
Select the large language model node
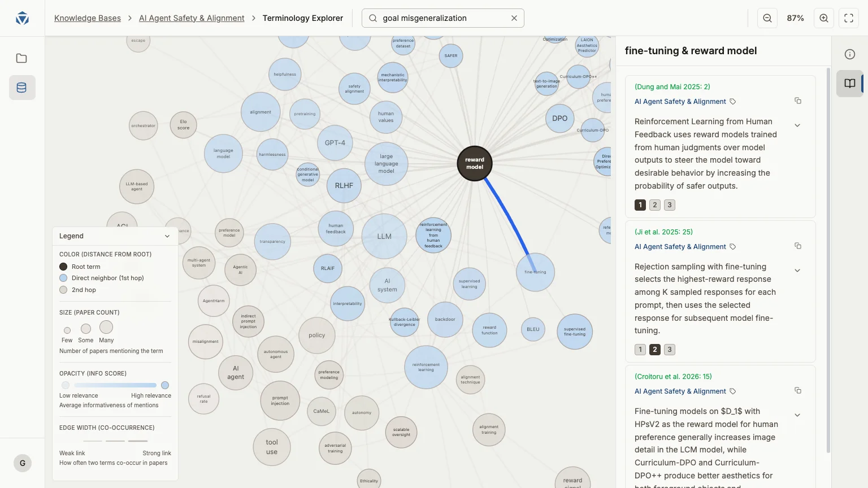click(x=387, y=164)
